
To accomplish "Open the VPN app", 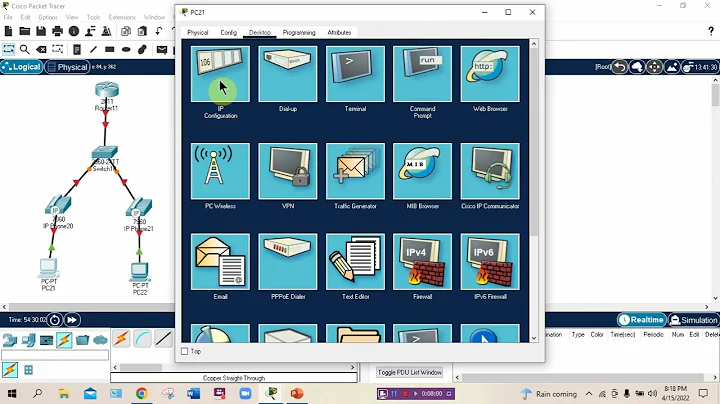I will tap(287, 171).
